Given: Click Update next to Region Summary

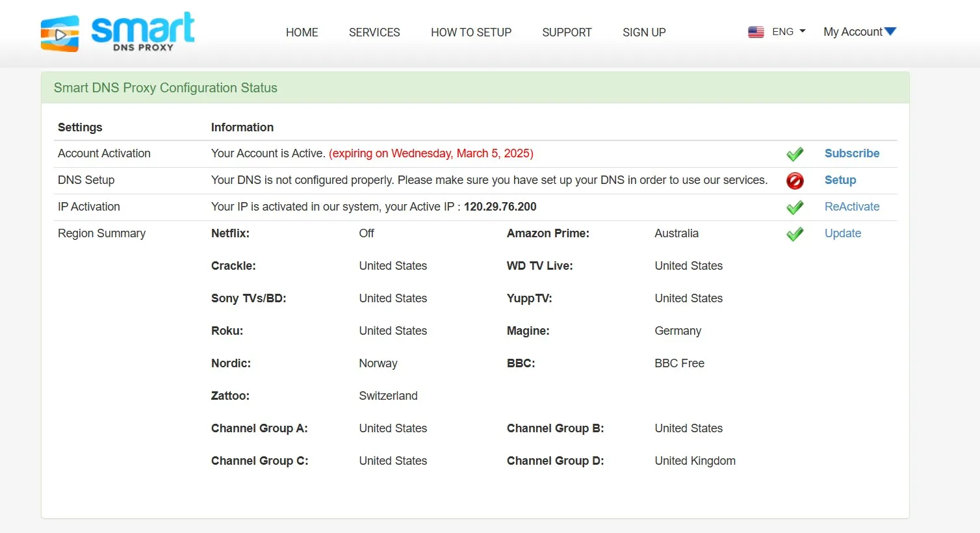Looking at the screenshot, I should pyautogui.click(x=842, y=233).
